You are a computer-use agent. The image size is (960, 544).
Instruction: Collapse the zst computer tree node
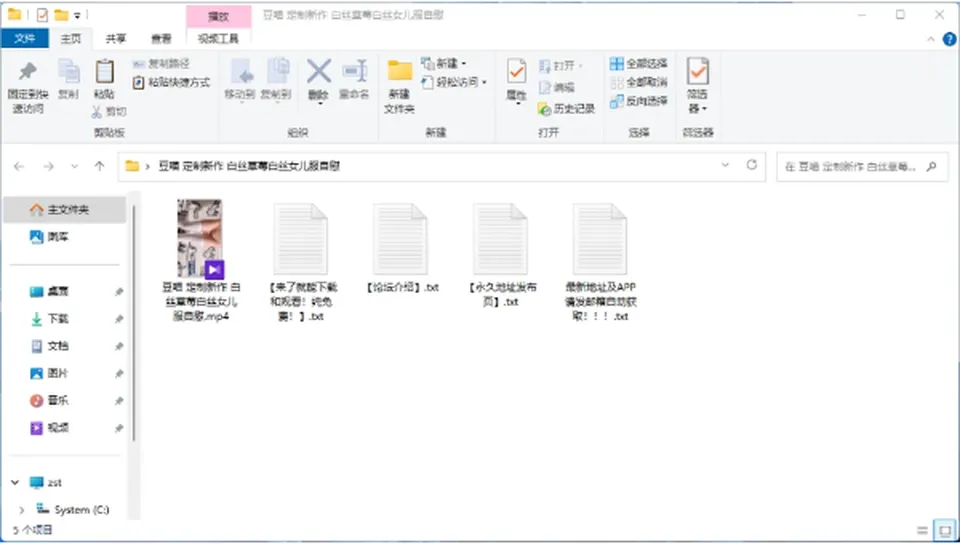tap(15, 483)
